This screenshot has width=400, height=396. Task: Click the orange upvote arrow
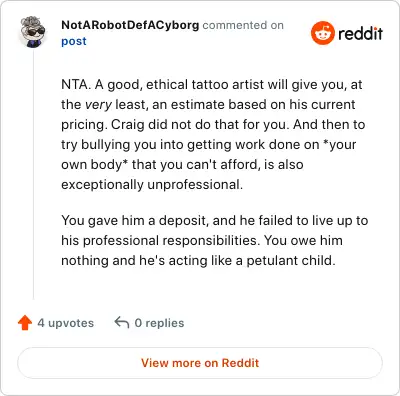click(25, 323)
